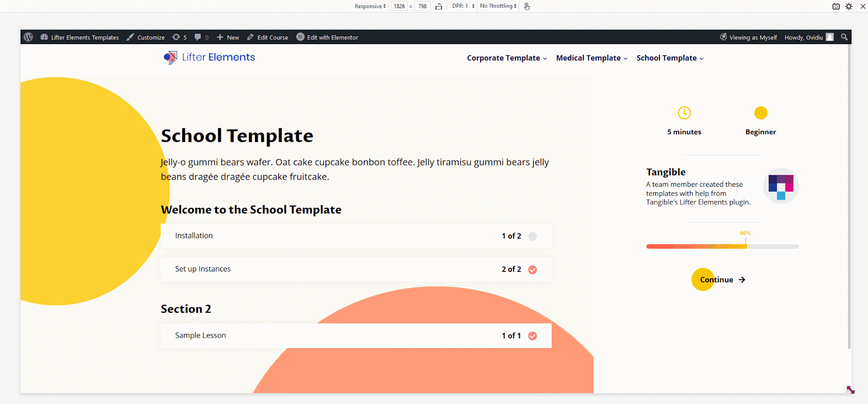Click the Section 2 heading
This screenshot has width=868, height=404.
click(x=186, y=309)
